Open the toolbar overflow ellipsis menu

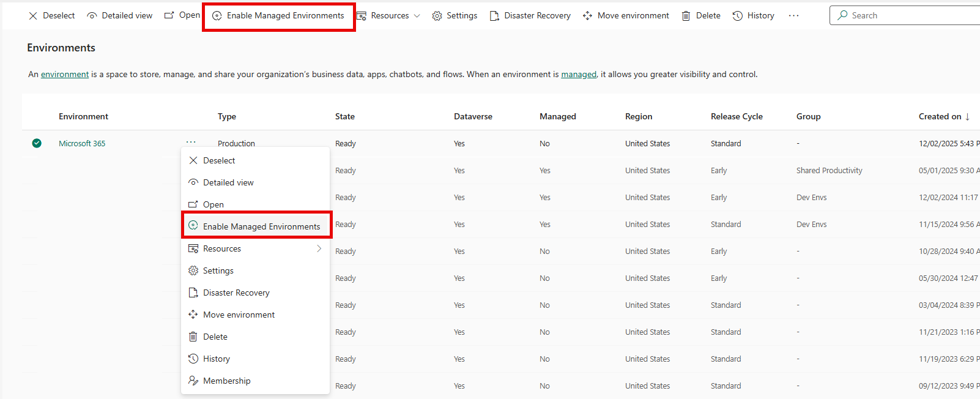pyautogui.click(x=793, y=16)
